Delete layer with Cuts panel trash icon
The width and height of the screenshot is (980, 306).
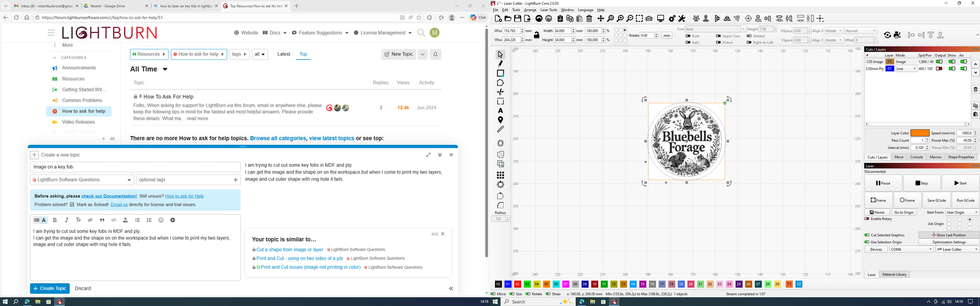pos(975,89)
